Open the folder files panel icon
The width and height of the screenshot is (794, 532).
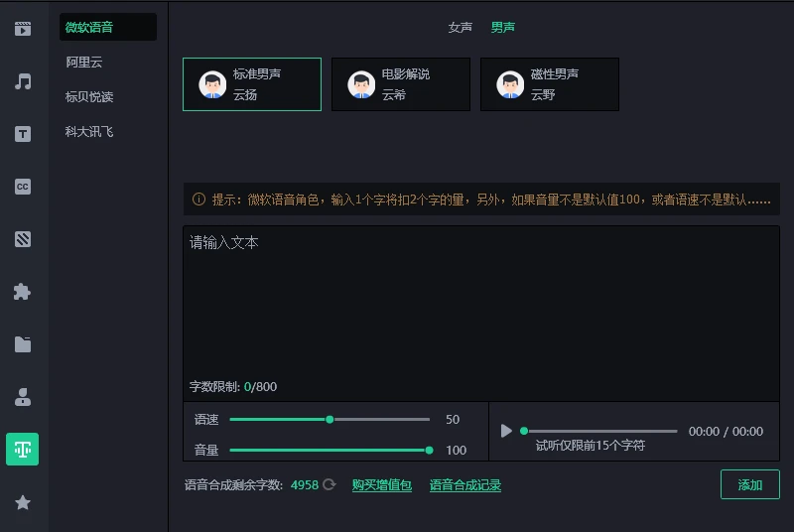click(23, 344)
